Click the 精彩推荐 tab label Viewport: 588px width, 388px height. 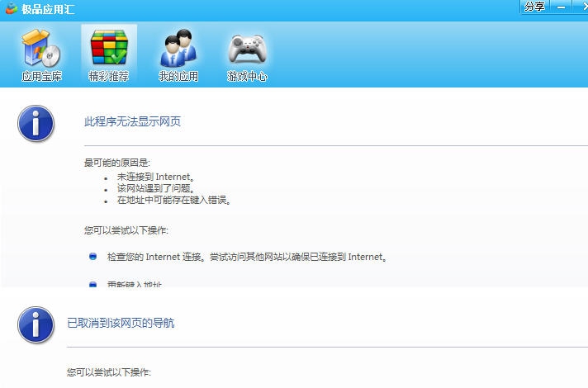(109, 77)
